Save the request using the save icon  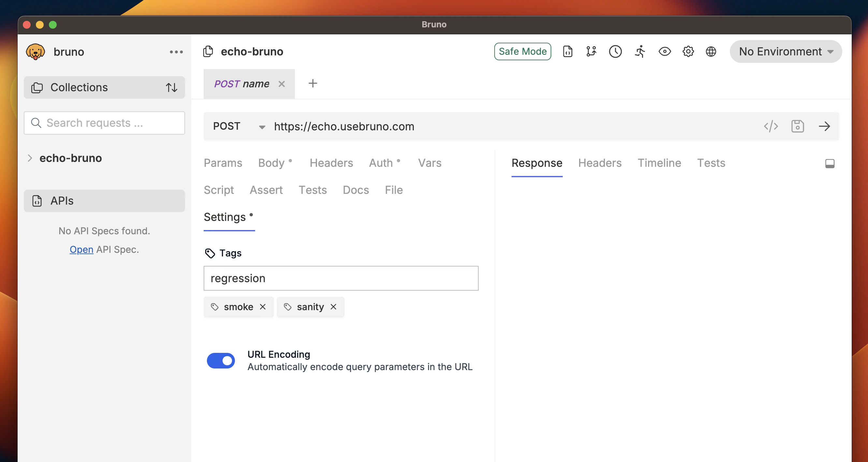tap(797, 126)
